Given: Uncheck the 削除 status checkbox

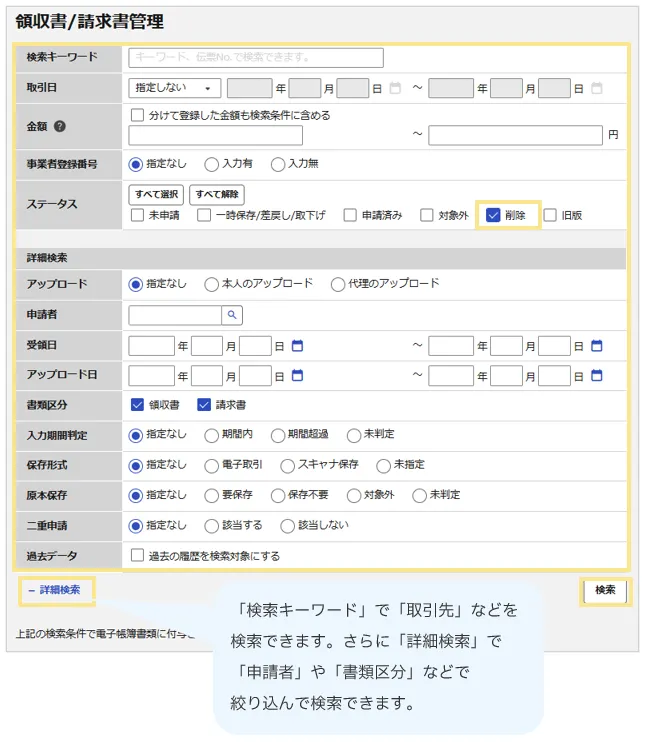Looking at the screenshot, I should [493, 215].
